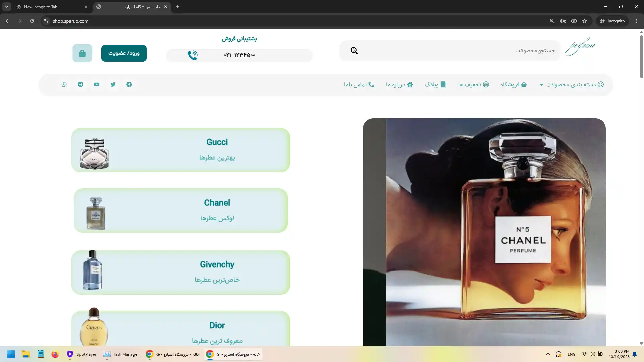
Task: Click the perfume site logo
Action: (580, 47)
